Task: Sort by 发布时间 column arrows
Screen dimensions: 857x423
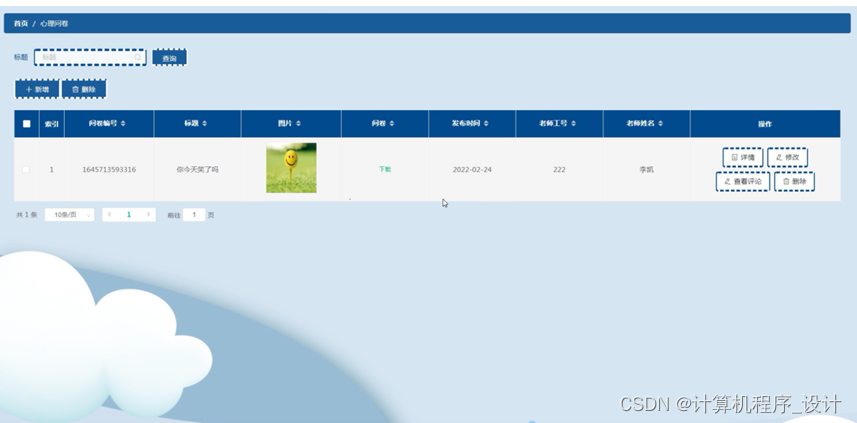Action: [486, 124]
